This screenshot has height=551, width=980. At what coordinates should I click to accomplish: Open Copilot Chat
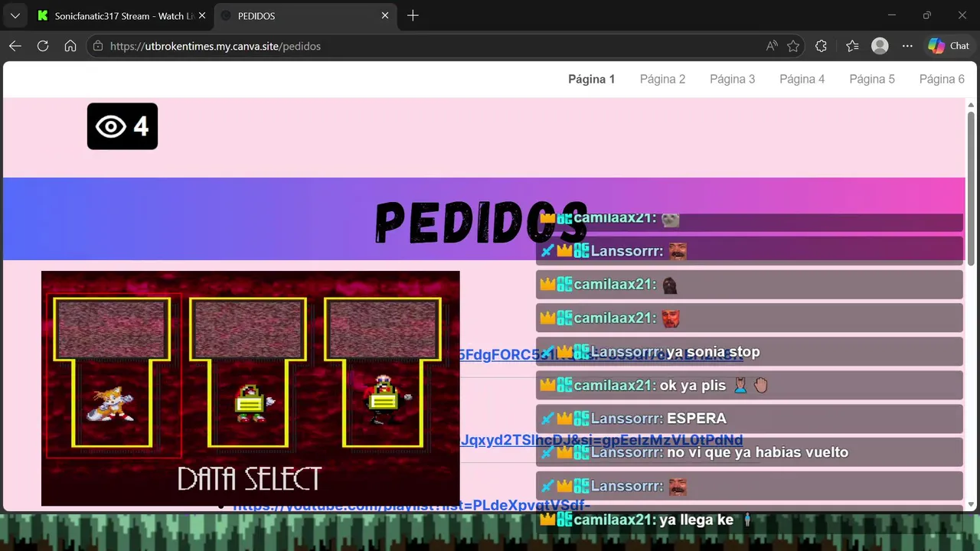[x=949, y=46]
